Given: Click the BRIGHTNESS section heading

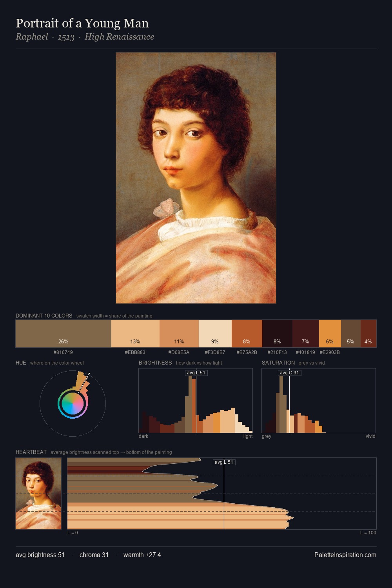Looking at the screenshot, I should 155,363.
